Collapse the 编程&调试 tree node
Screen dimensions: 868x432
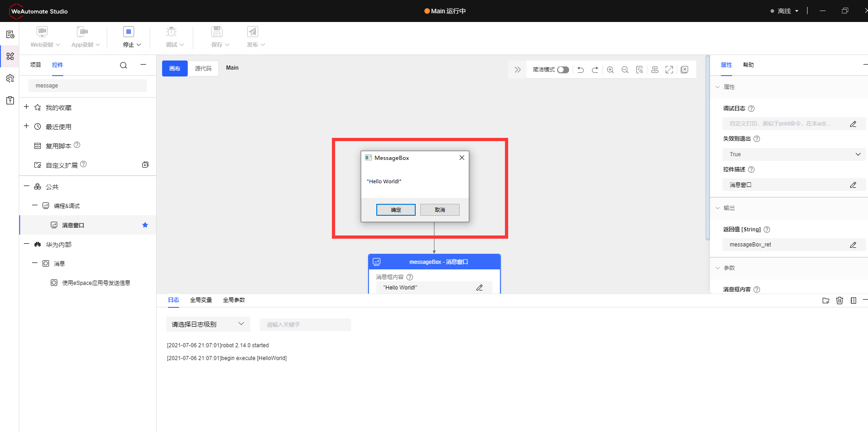tap(35, 206)
